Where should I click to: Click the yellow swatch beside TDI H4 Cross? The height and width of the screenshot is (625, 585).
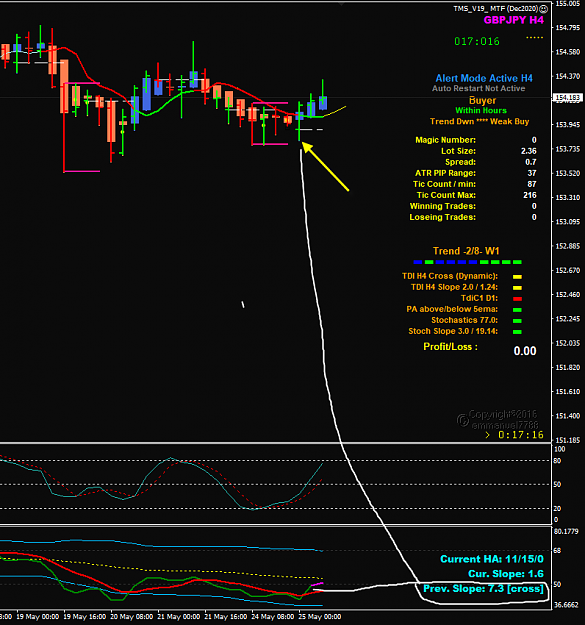pyautogui.click(x=517, y=277)
